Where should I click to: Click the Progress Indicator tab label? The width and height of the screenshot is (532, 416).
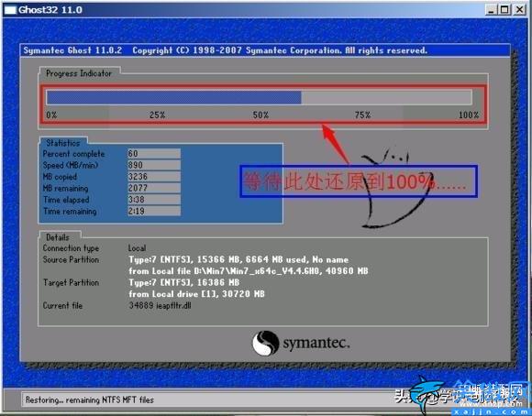pyautogui.click(x=79, y=73)
